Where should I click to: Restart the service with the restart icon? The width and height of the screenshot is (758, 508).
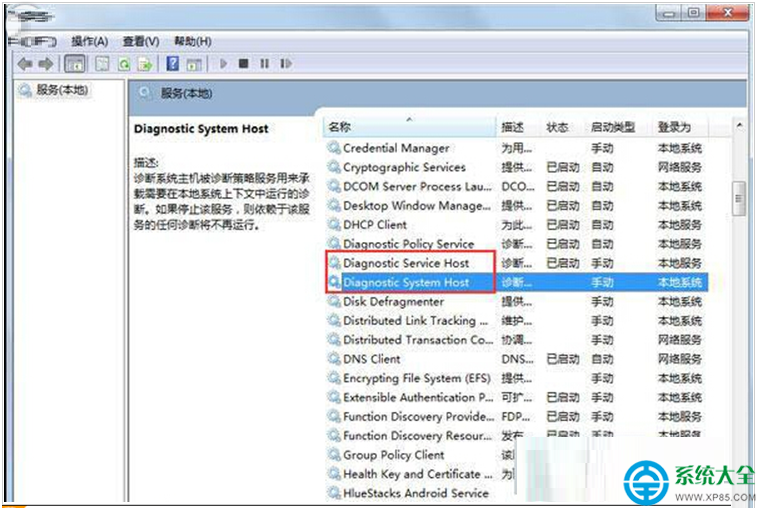point(286,63)
